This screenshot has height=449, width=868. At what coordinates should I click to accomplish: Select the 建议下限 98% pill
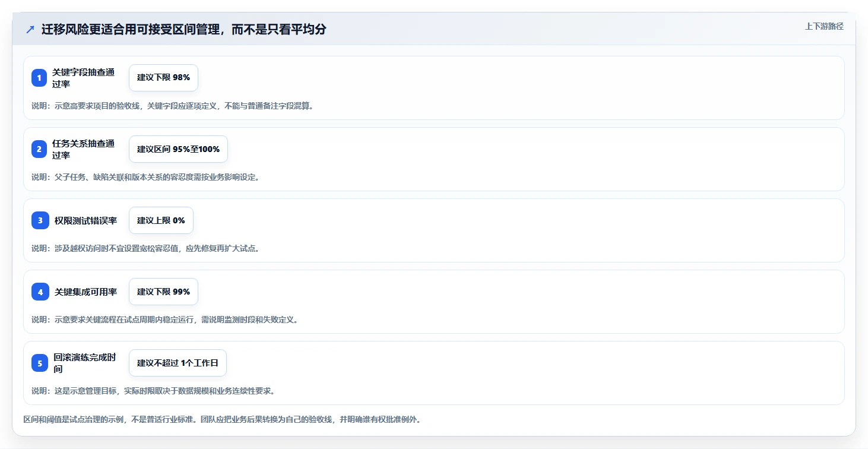coord(163,78)
